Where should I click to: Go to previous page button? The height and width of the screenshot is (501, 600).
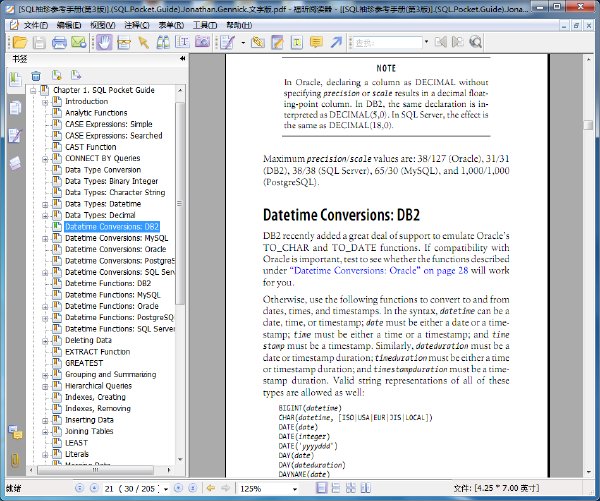94,488
